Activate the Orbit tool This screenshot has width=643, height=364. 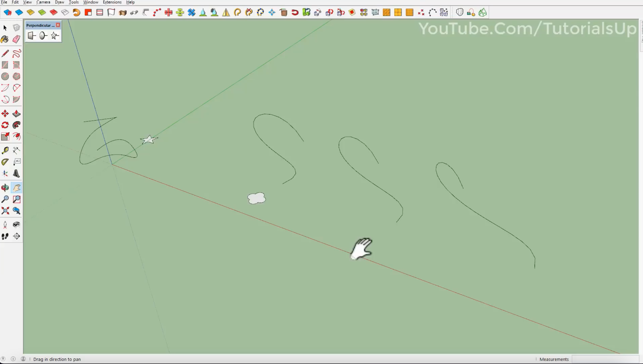(5, 188)
